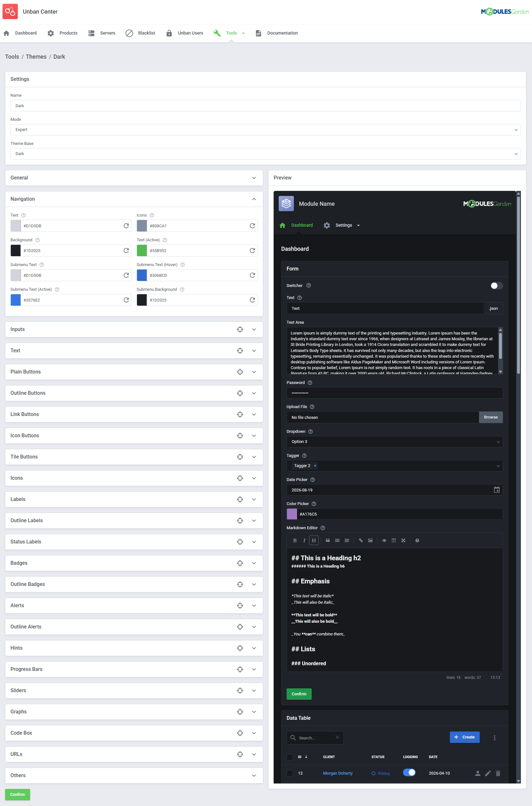This screenshot has height=806, width=532.
Task: Check the checkbox for row 12
Action: point(290,773)
